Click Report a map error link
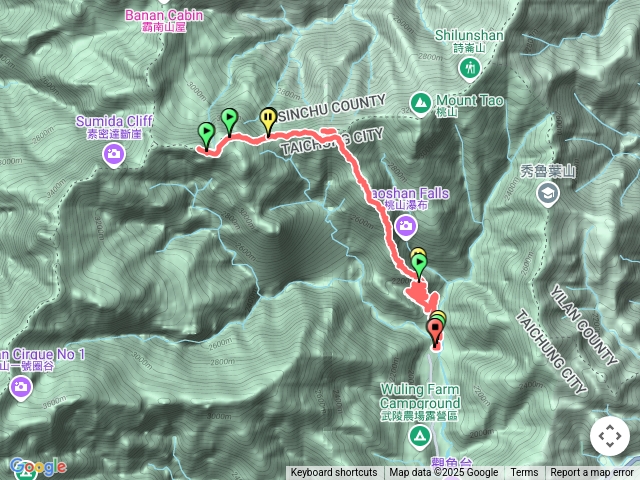Viewport: 640px width, 480px height. click(591, 473)
